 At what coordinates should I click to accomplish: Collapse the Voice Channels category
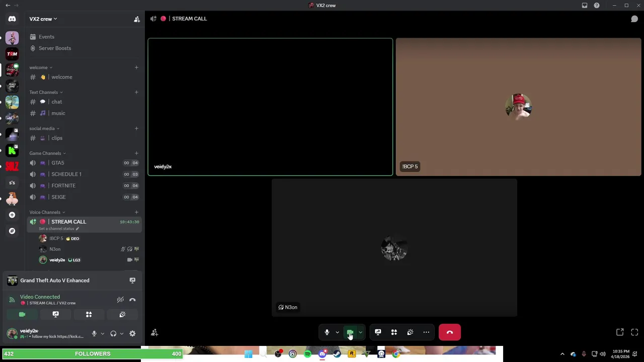click(47, 212)
